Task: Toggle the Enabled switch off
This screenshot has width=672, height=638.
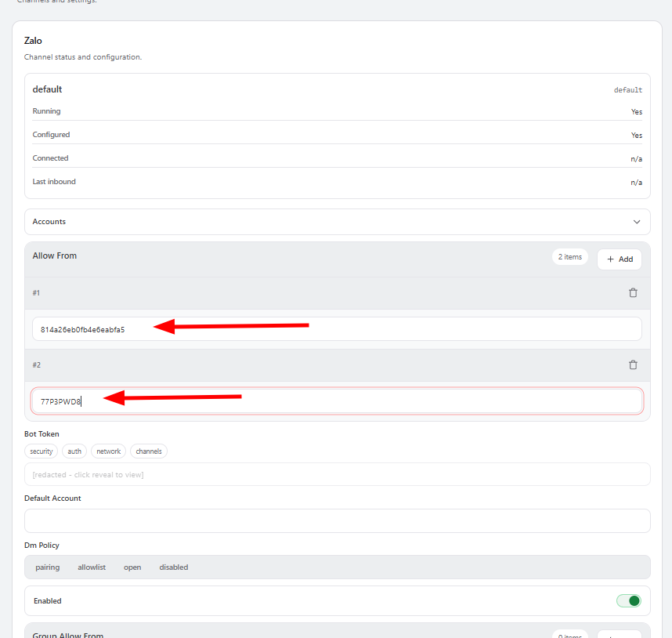Action: point(628,600)
